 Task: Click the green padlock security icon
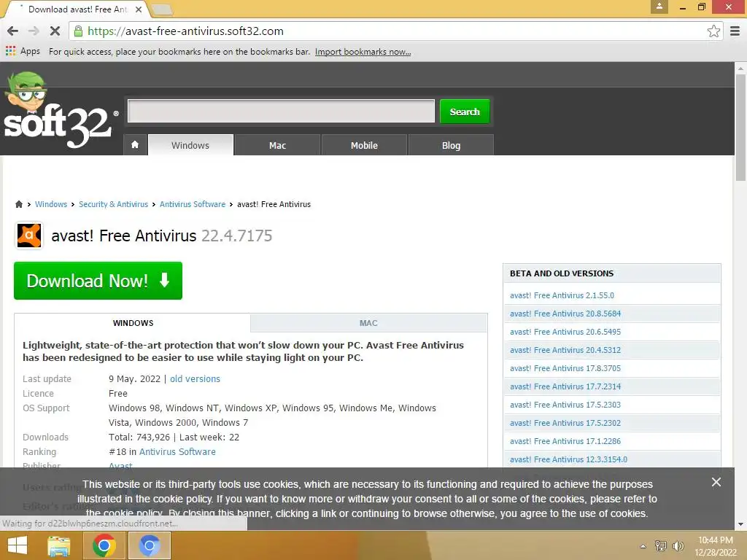pyautogui.click(x=78, y=31)
